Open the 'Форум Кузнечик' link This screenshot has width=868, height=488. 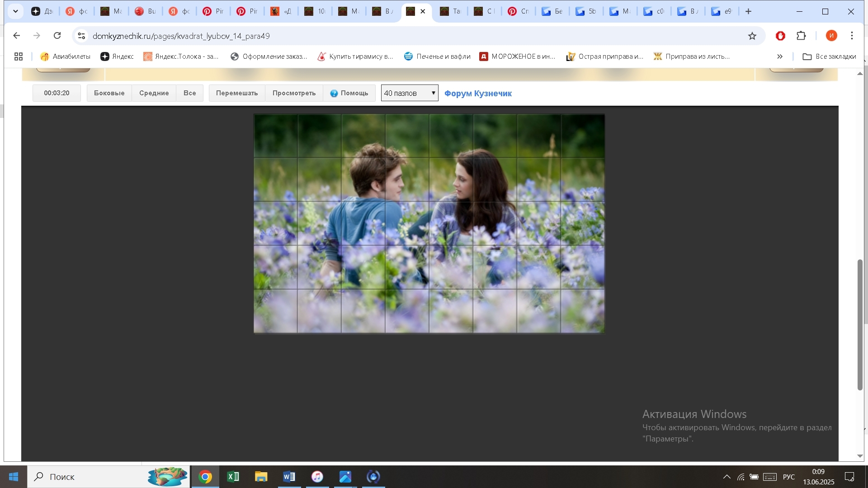(x=478, y=94)
